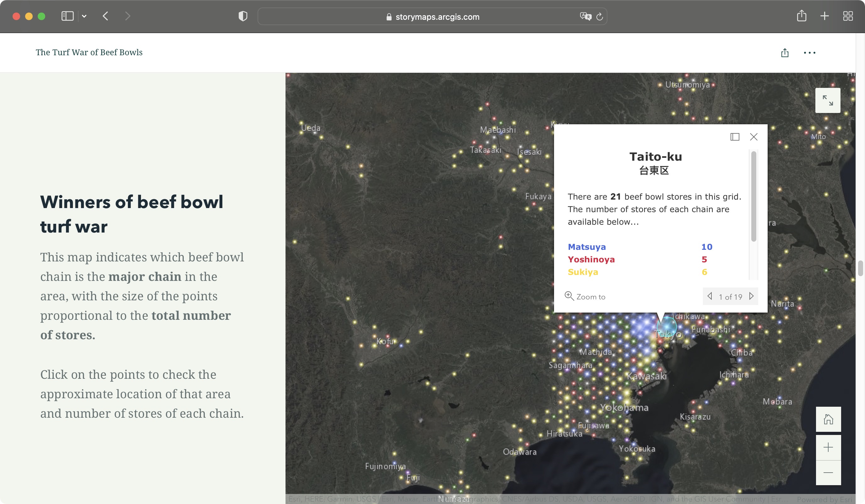
Task: Click the Maebashi map label
Action: (498, 130)
